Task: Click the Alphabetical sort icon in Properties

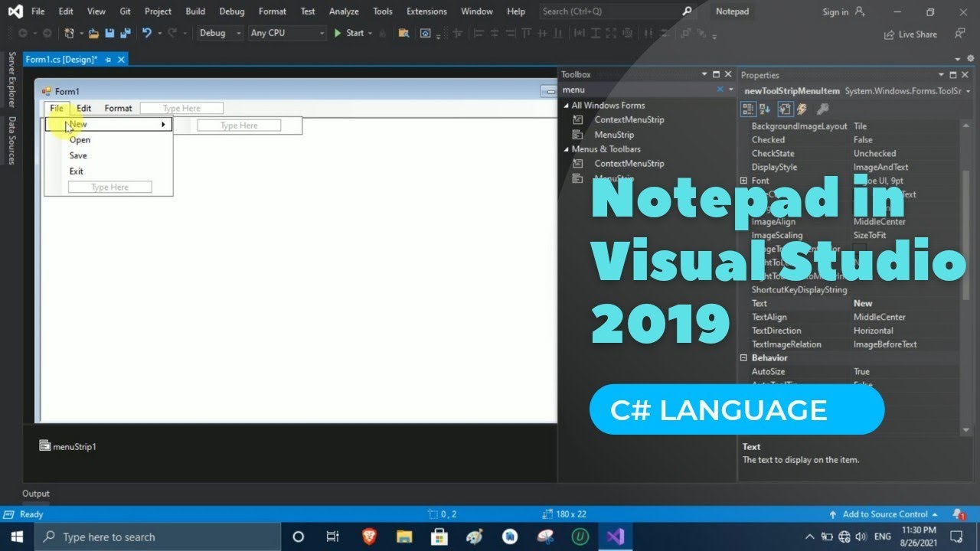Action: (765, 109)
